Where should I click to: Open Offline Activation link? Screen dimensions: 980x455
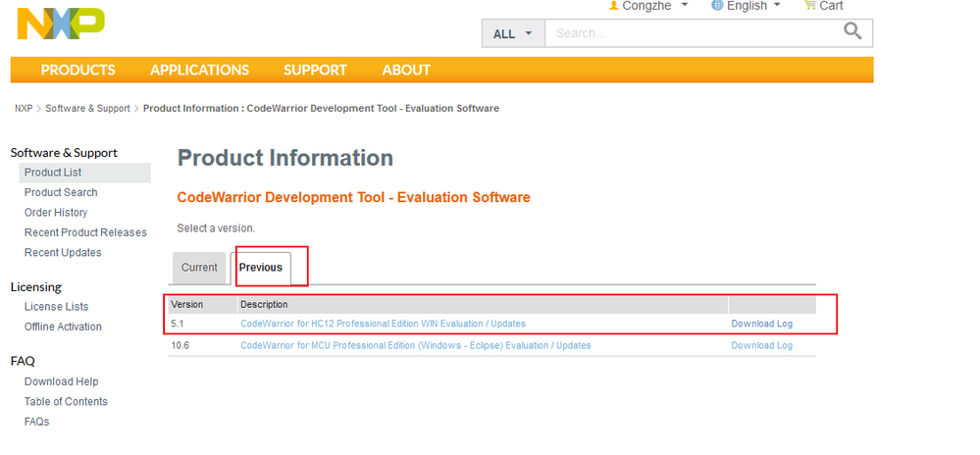point(63,327)
